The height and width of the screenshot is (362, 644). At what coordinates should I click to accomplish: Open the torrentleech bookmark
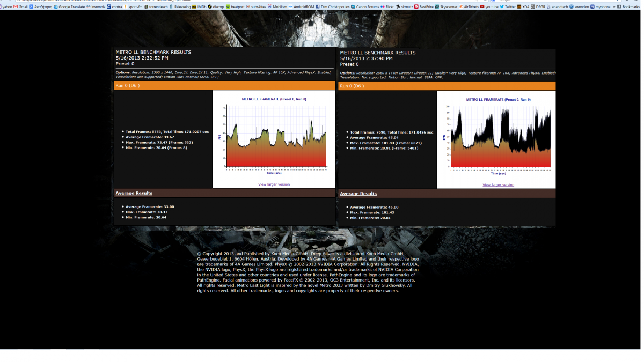156,7
